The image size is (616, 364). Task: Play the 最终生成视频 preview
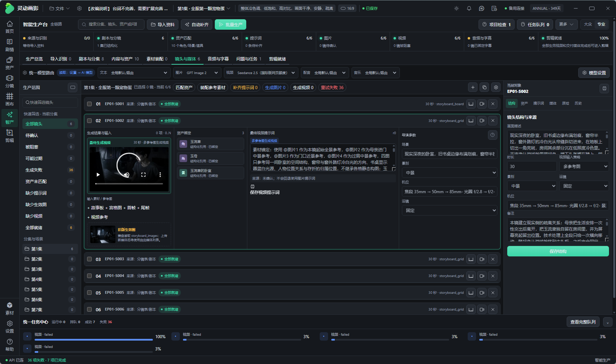pyautogui.click(x=98, y=175)
